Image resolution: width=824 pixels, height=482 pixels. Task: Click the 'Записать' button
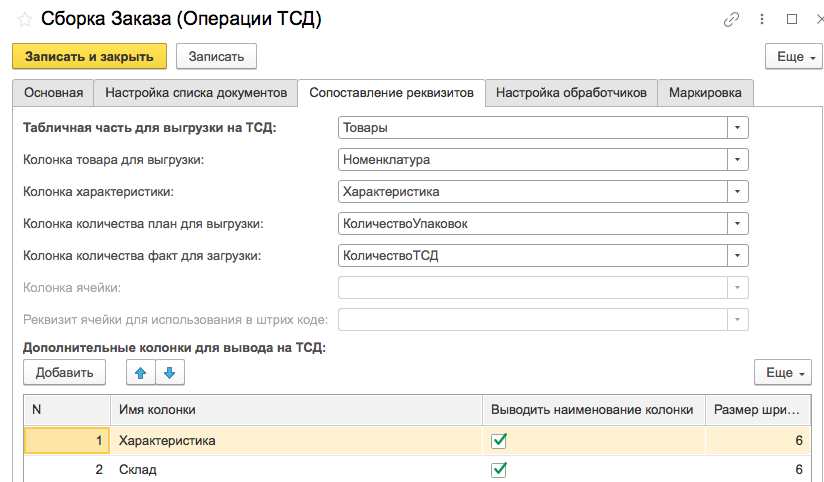217,56
